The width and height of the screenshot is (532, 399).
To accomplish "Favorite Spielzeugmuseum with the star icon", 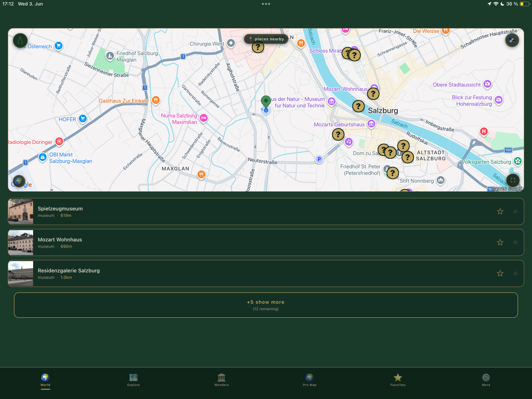I will 500,211.
